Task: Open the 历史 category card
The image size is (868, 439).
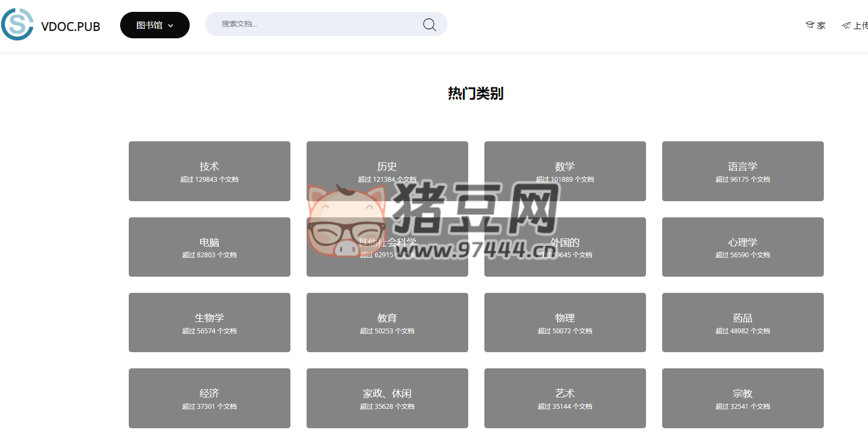Action: (x=387, y=171)
